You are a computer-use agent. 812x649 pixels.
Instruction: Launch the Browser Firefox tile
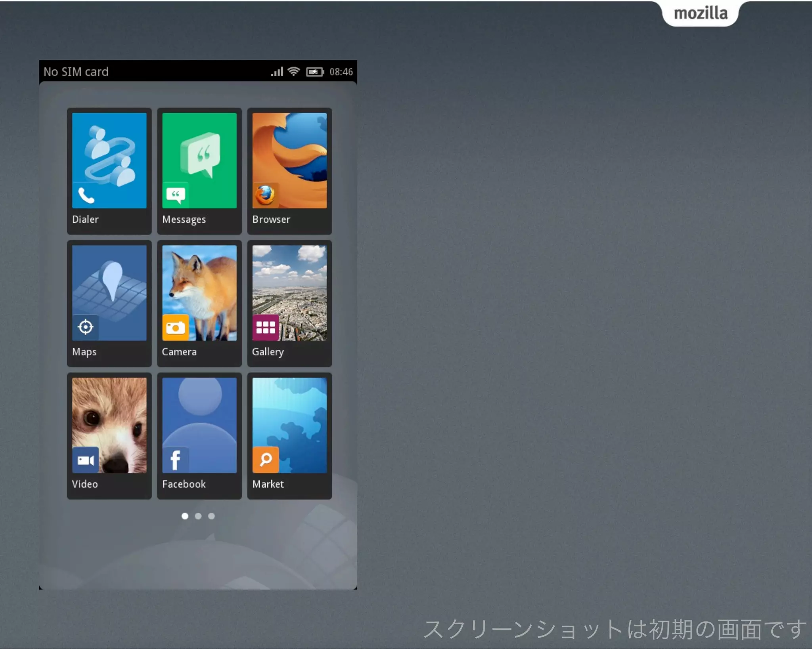tap(289, 171)
